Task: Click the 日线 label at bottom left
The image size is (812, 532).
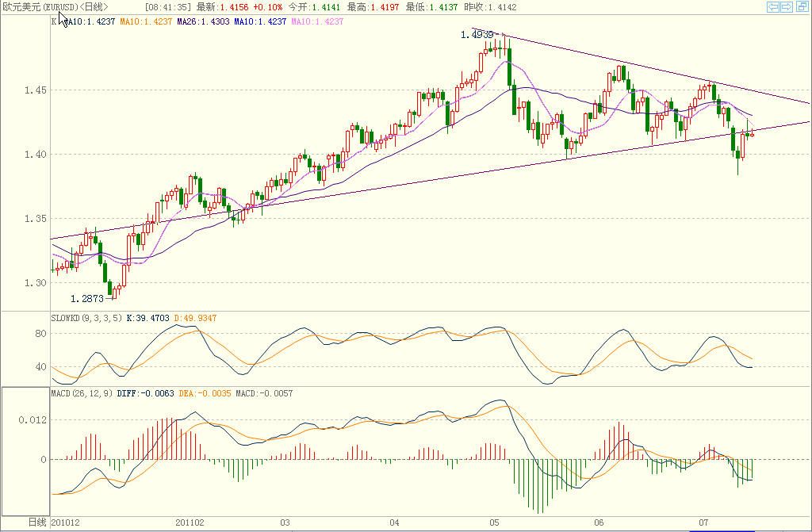Action: pos(36,522)
